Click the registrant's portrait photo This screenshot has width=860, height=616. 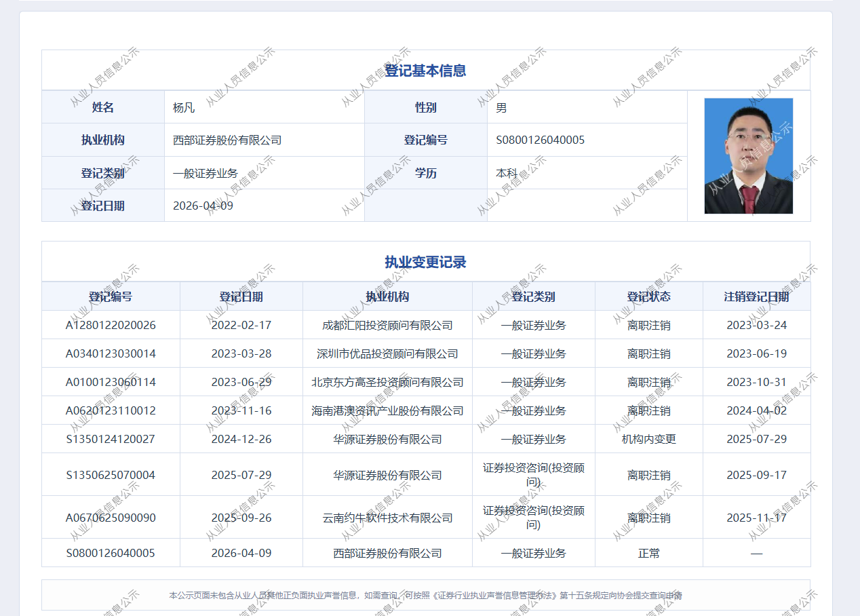pos(748,156)
